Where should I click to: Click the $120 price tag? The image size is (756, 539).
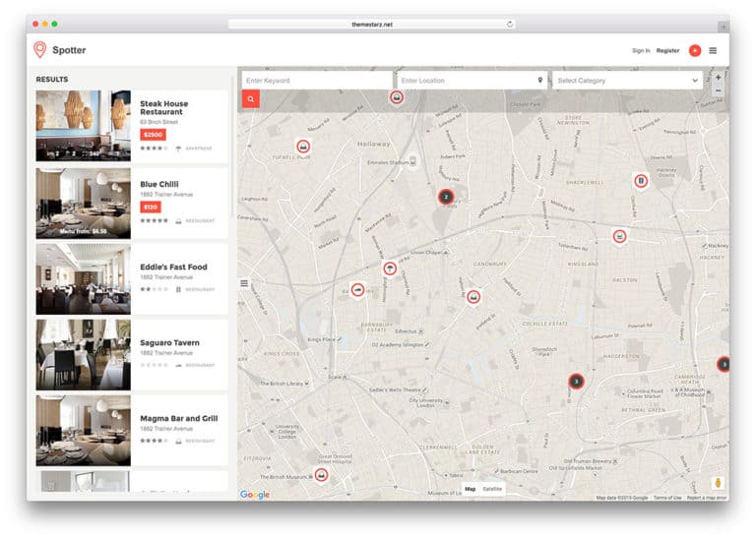[x=151, y=208]
